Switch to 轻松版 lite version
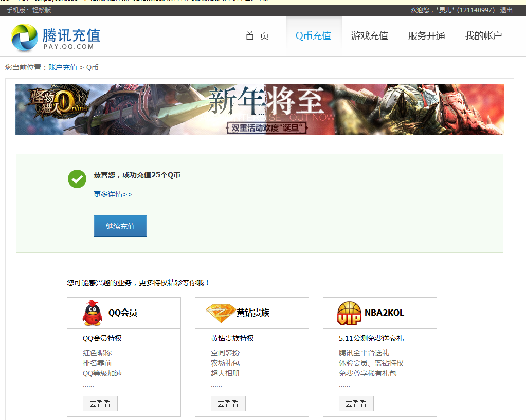 click(42, 10)
